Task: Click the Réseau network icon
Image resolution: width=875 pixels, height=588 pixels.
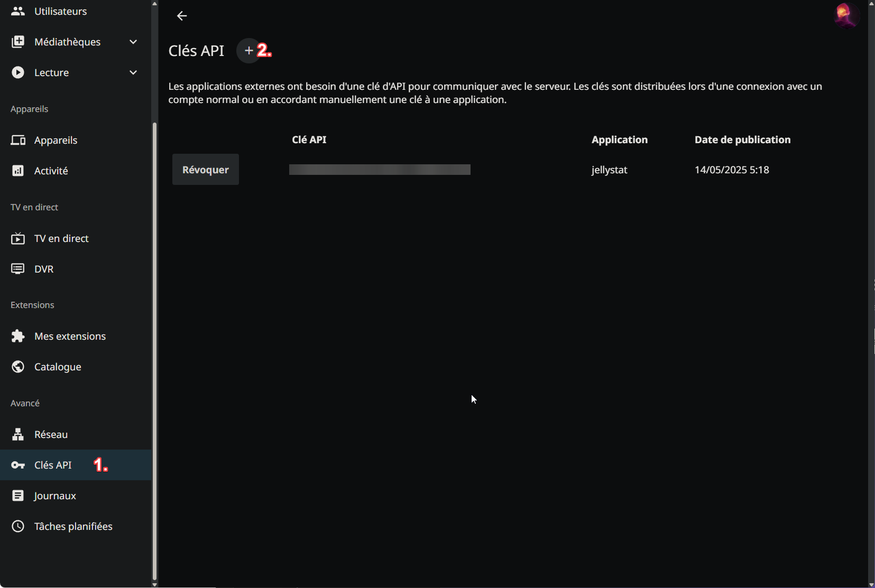Action: click(18, 434)
